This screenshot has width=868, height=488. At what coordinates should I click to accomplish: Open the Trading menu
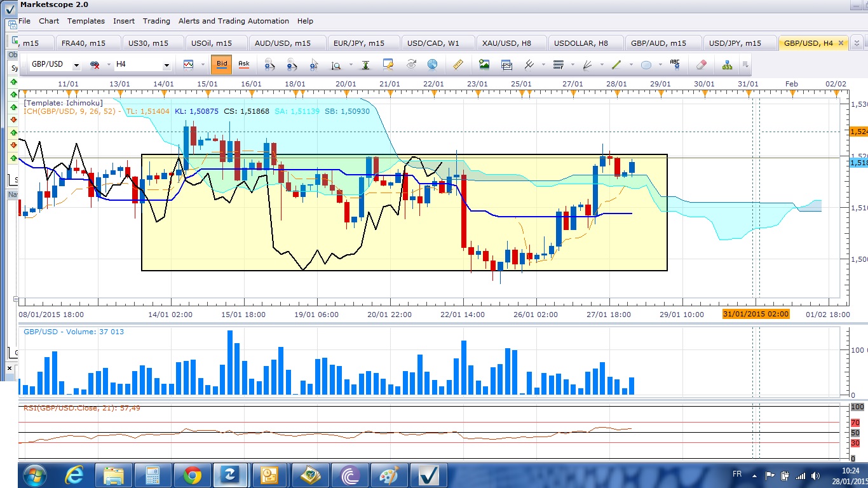pos(156,21)
